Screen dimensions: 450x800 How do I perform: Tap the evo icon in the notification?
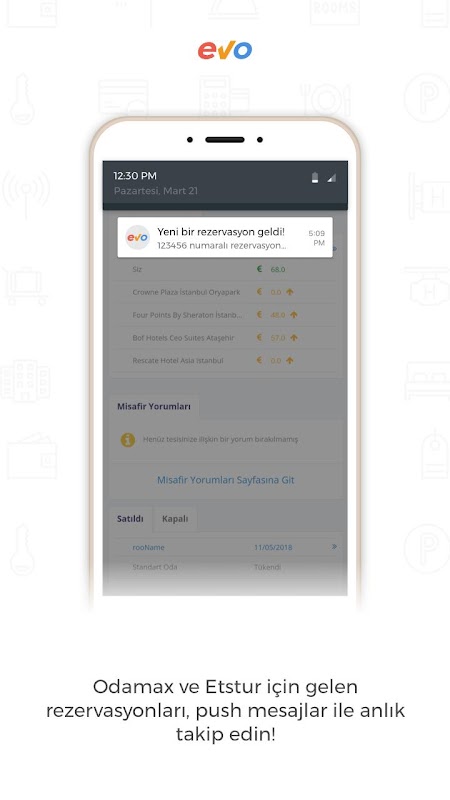point(137,237)
